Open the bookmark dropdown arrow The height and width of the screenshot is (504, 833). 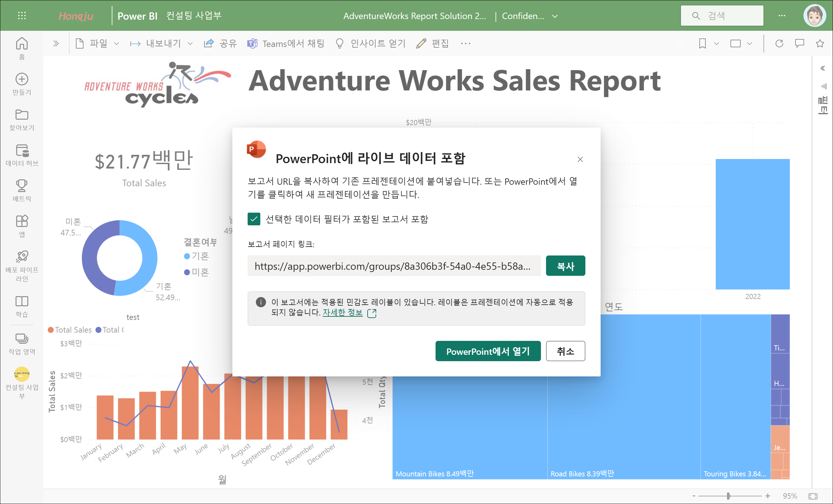click(x=716, y=43)
